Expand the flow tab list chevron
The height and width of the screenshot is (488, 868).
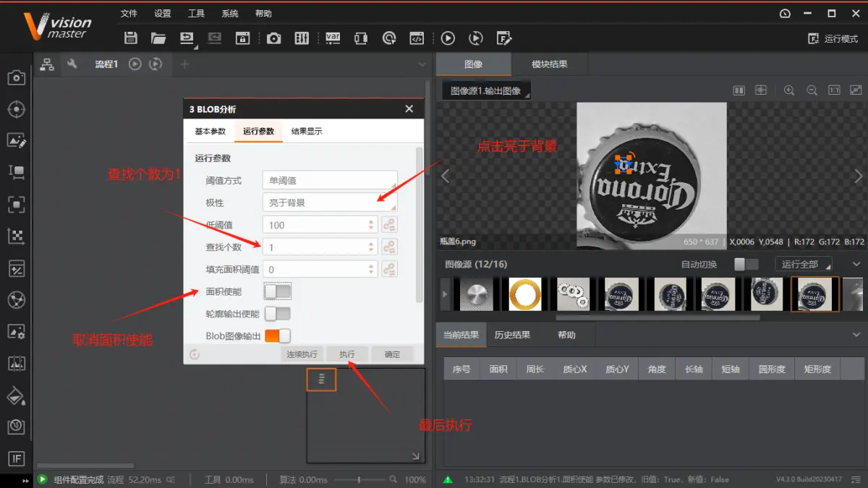(x=422, y=64)
